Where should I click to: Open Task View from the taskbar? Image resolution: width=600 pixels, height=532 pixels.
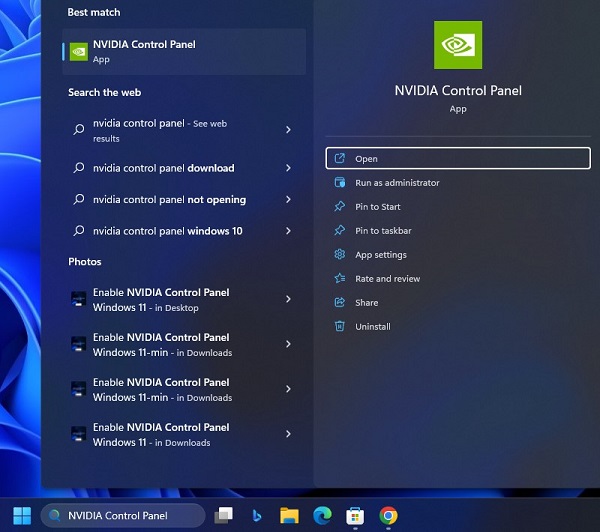[223, 515]
